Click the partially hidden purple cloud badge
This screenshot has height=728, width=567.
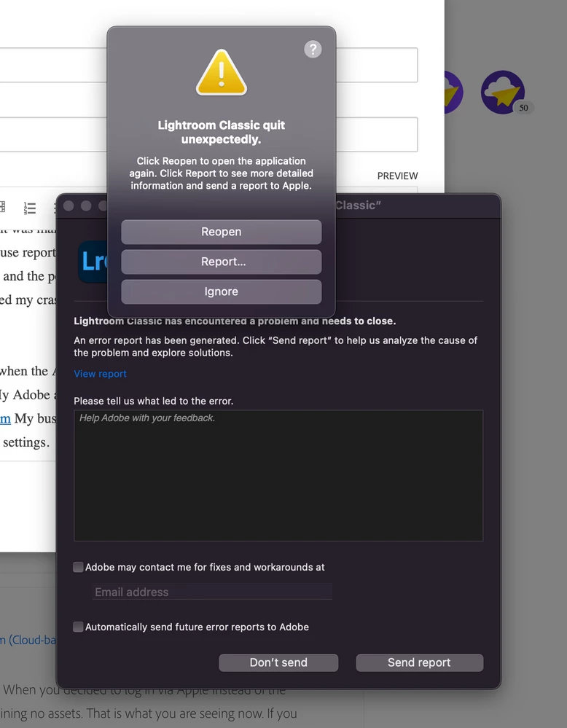(x=453, y=93)
